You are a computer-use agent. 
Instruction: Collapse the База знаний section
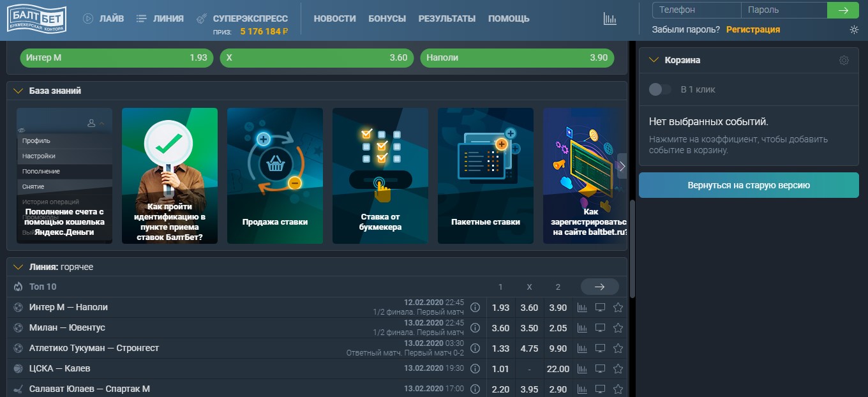(x=19, y=91)
